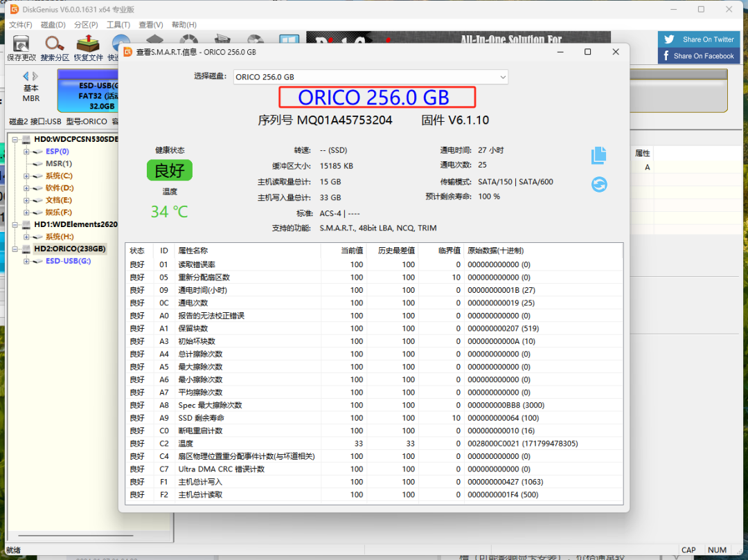Expand the ESD-USB(G:) partition node
The image size is (748, 560).
tap(26, 261)
